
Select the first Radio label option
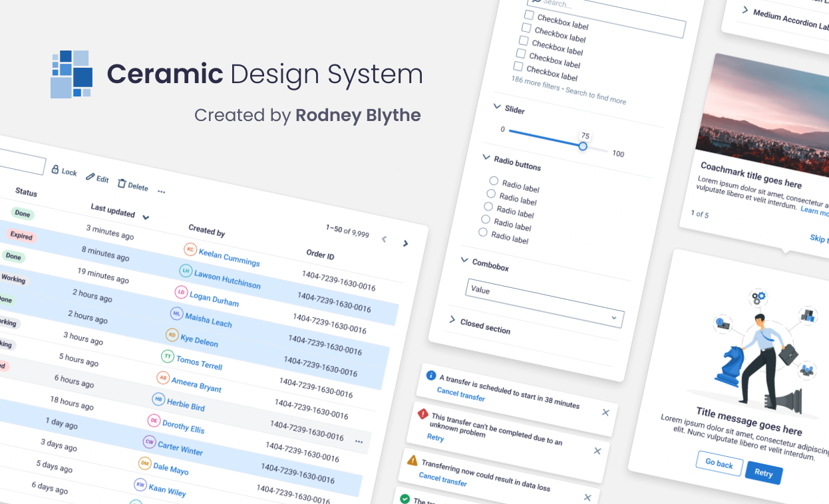[494, 181]
